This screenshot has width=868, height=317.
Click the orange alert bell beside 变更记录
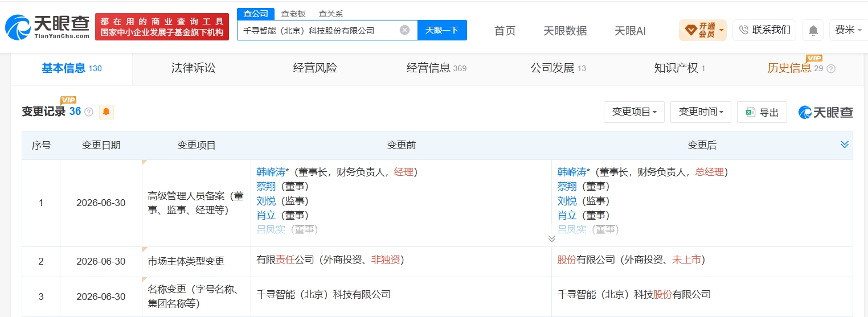(x=106, y=112)
